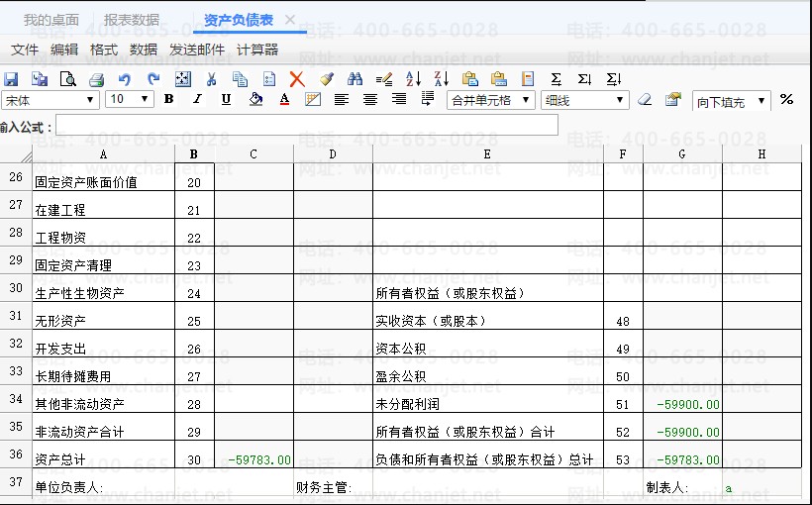Click the red X delete icon

[x=297, y=79]
